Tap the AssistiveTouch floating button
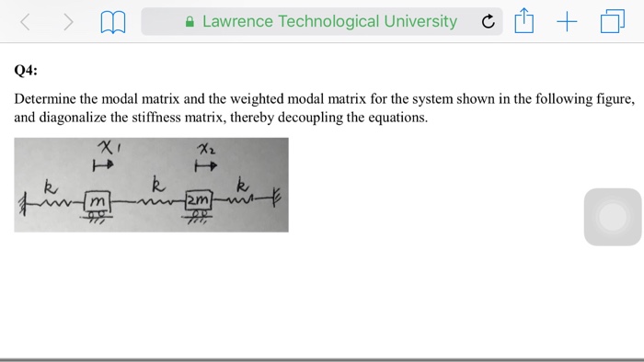This screenshot has width=644, height=362. (613, 217)
